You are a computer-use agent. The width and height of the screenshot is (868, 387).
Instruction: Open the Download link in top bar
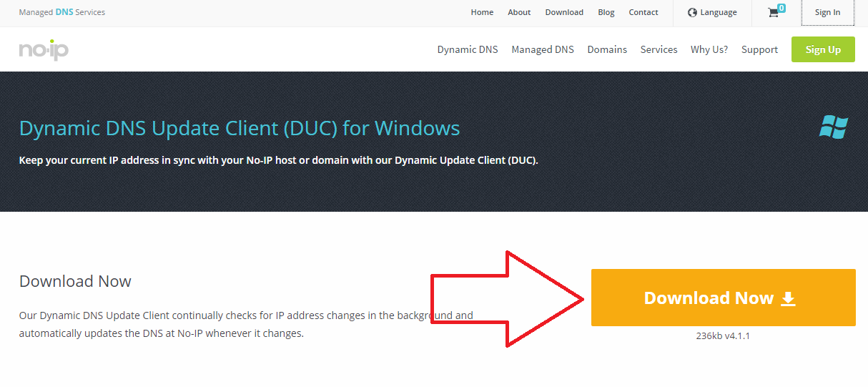point(564,12)
